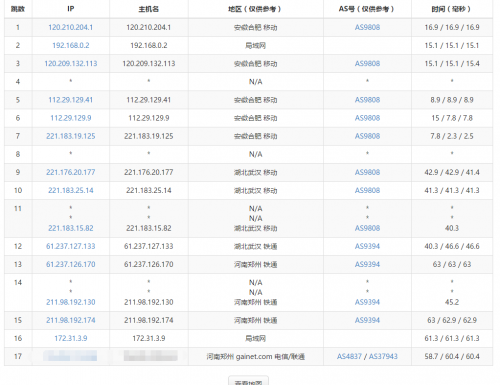Click the N/A region cell in hop 4
Viewport: 500px width, 385px height.
coord(255,82)
